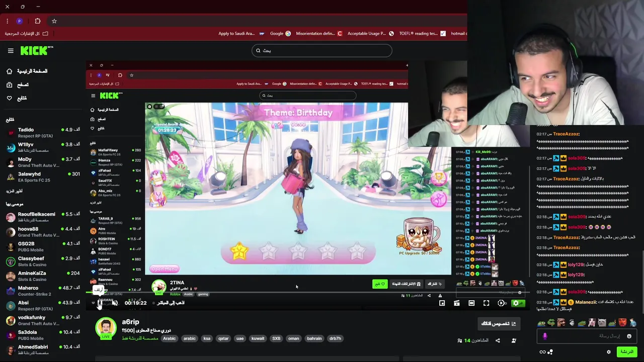Click the infinity icon below chat box

542,352
